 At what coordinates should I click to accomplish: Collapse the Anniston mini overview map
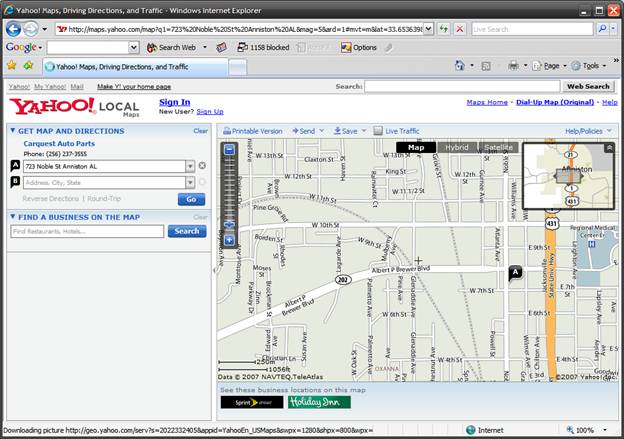pyautogui.click(x=609, y=148)
